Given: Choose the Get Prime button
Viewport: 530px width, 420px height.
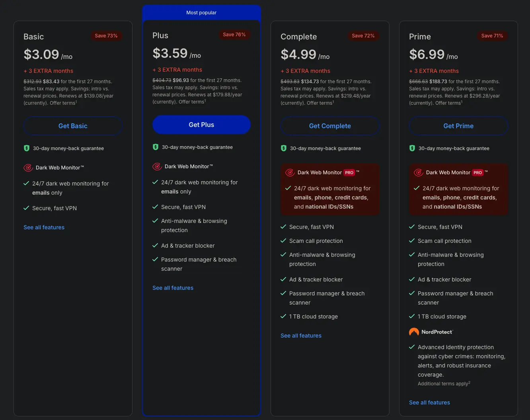Looking at the screenshot, I should [458, 126].
